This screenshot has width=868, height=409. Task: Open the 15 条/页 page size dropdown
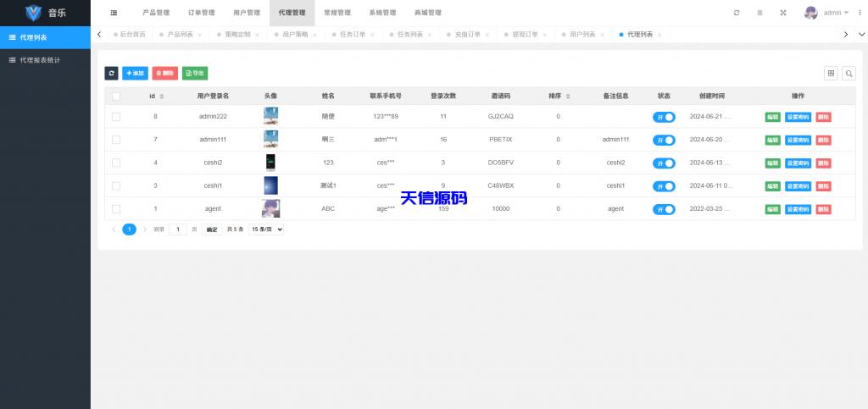[266, 229]
